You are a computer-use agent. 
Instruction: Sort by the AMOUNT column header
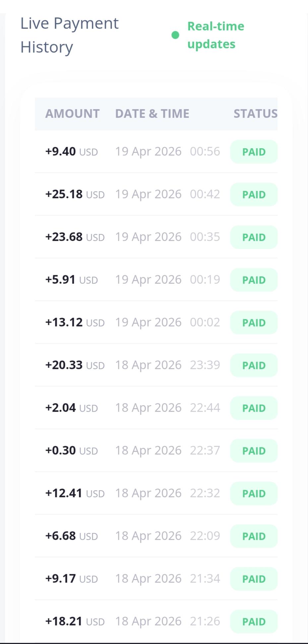pos(72,114)
